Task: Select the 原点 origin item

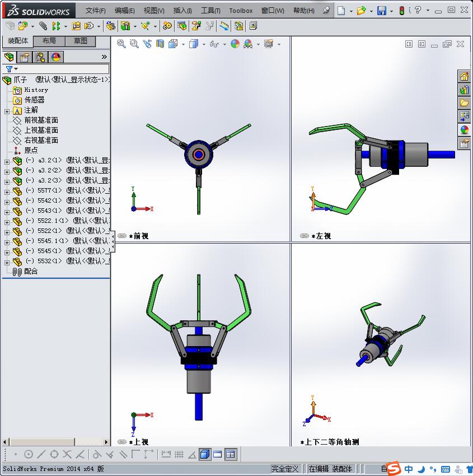Action: coord(31,150)
